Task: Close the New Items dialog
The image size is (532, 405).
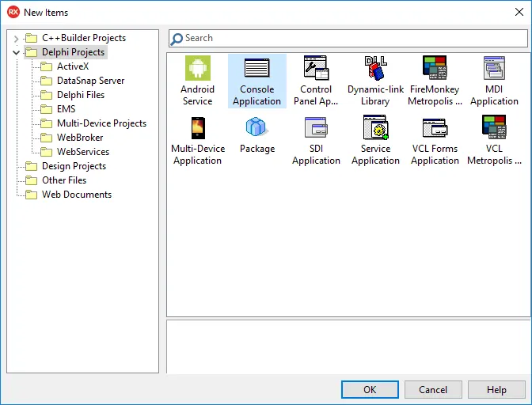Action: (x=519, y=12)
